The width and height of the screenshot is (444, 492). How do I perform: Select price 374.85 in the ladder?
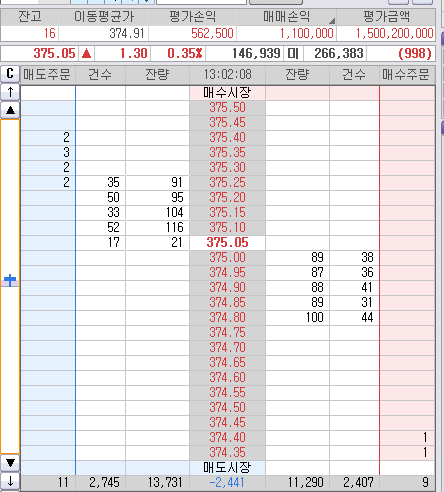[x=227, y=302]
